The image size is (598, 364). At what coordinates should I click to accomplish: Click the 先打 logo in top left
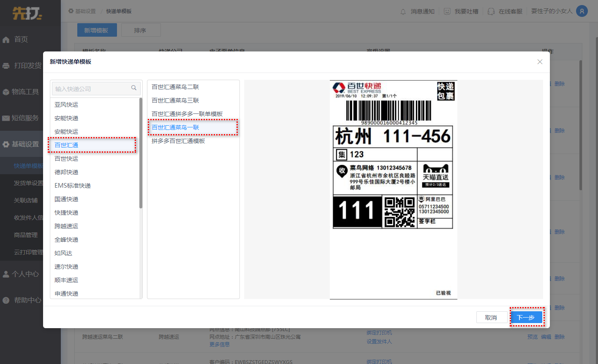click(x=27, y=13)
